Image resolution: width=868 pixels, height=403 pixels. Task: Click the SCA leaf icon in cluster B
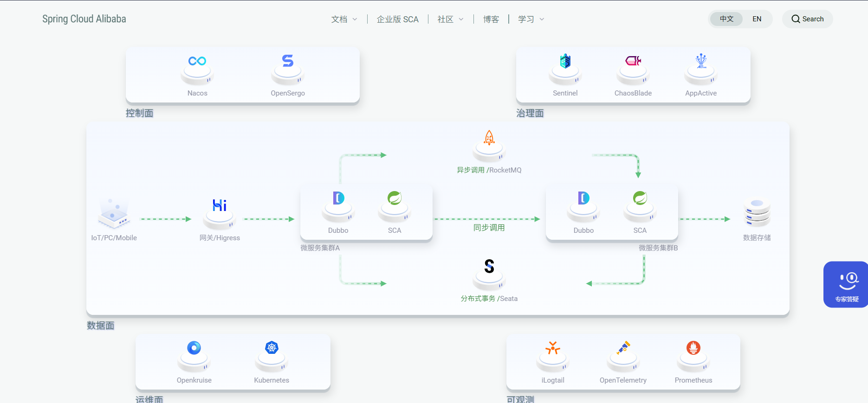pos(640,198)
